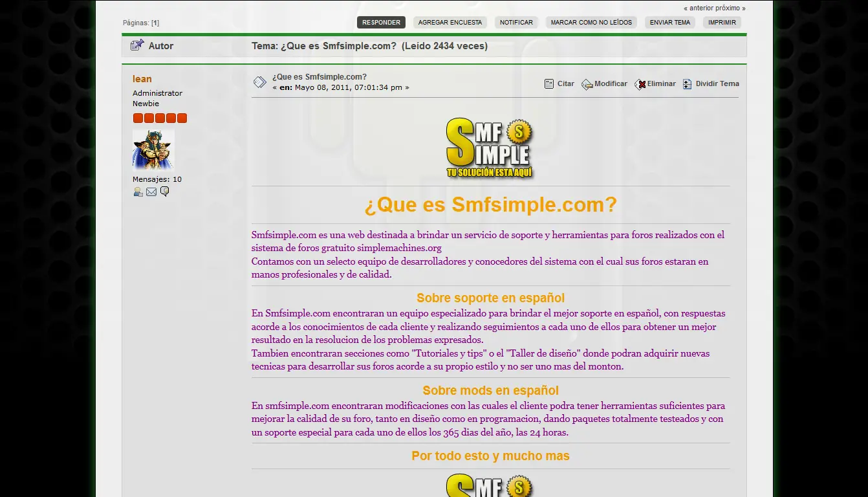Click the Citar quote icon
The image size is (868, 497).
(x=549, y=83)
